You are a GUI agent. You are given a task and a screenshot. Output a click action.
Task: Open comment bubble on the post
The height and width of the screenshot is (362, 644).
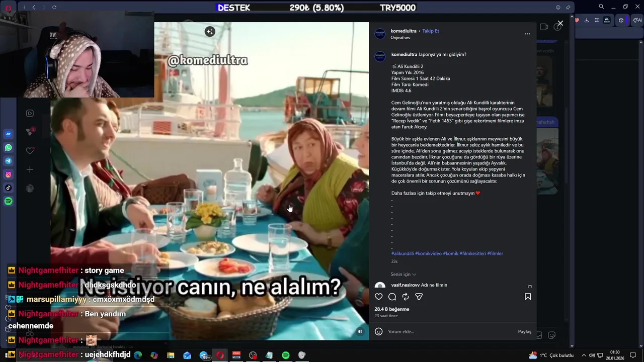click(392, 297)
